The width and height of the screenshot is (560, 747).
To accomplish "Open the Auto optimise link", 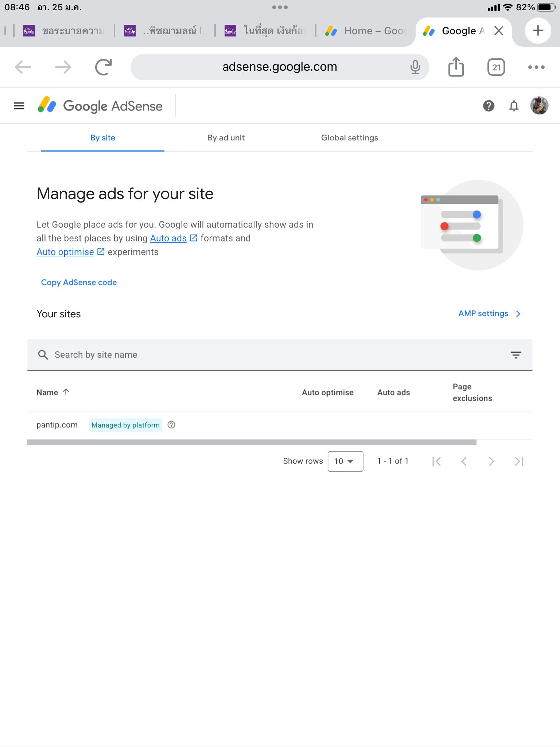I will click(66, 252).
